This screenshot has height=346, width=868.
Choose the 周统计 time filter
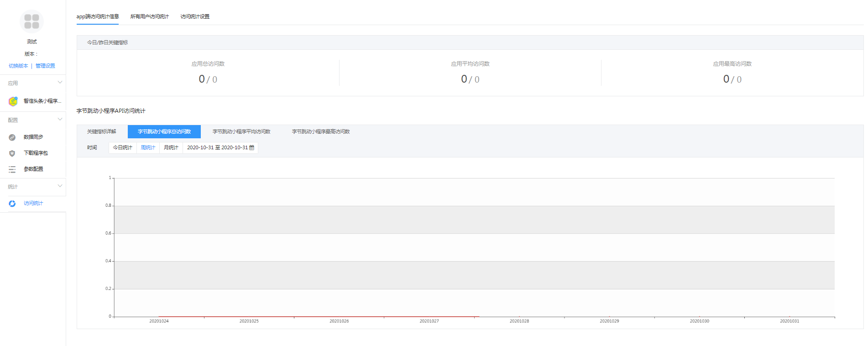pos(148,147)
